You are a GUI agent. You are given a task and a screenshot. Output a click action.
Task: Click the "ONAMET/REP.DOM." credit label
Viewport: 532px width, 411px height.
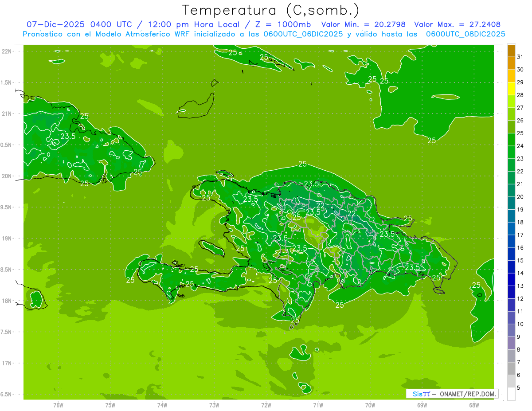click(x=467, y=394)
